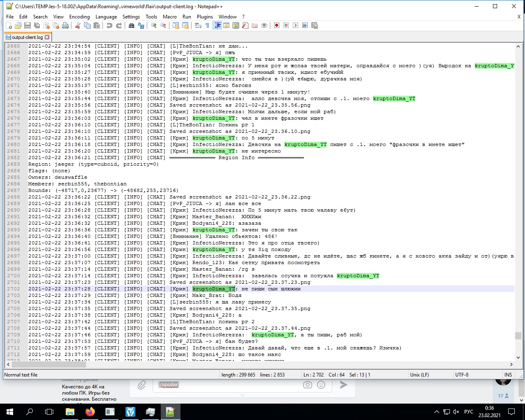
Task: Click the Cut scissors icon
Action: click(x=78, y=25)
